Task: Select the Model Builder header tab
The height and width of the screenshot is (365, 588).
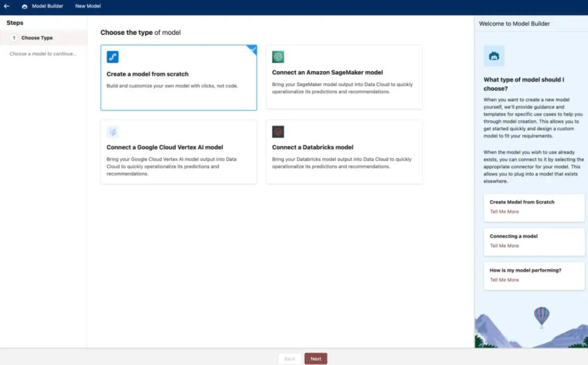Action: [47, 6]
